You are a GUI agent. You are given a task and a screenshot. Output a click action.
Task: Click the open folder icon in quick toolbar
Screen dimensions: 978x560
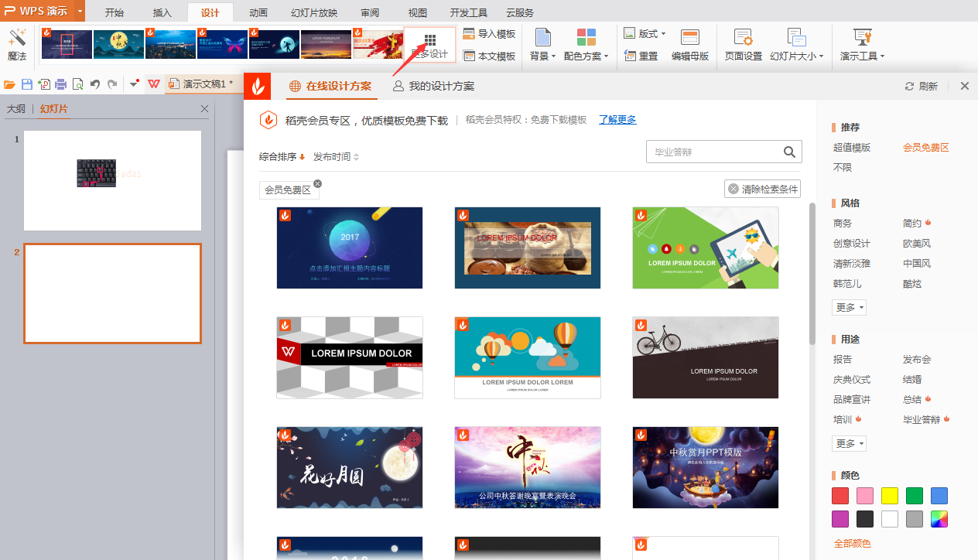10,84
